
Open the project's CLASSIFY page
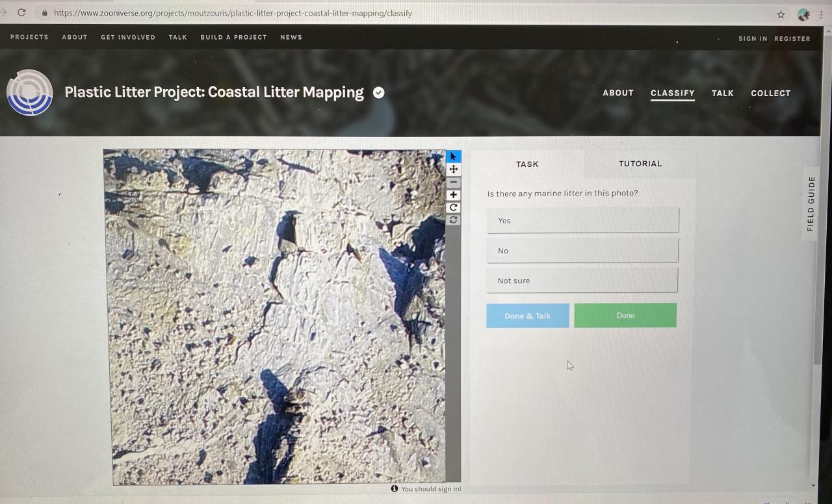pyautogui.click(x=673, y=93)
